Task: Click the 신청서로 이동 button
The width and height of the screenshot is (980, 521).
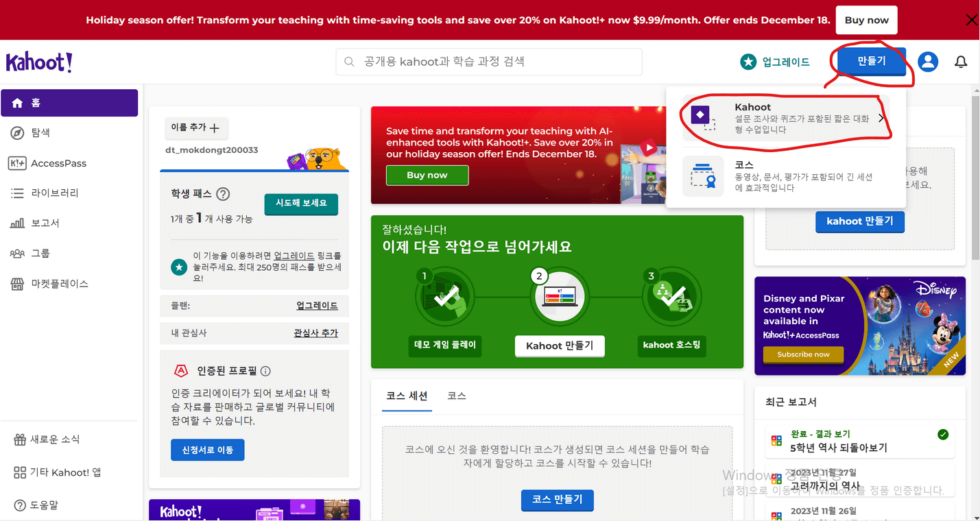Action: click(207, 450)
